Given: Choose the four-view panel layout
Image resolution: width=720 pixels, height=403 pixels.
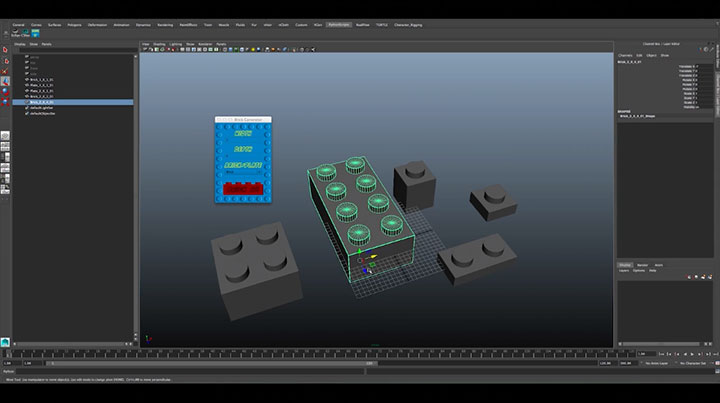Looking at the screenshot, I should (x=5, y=146).
